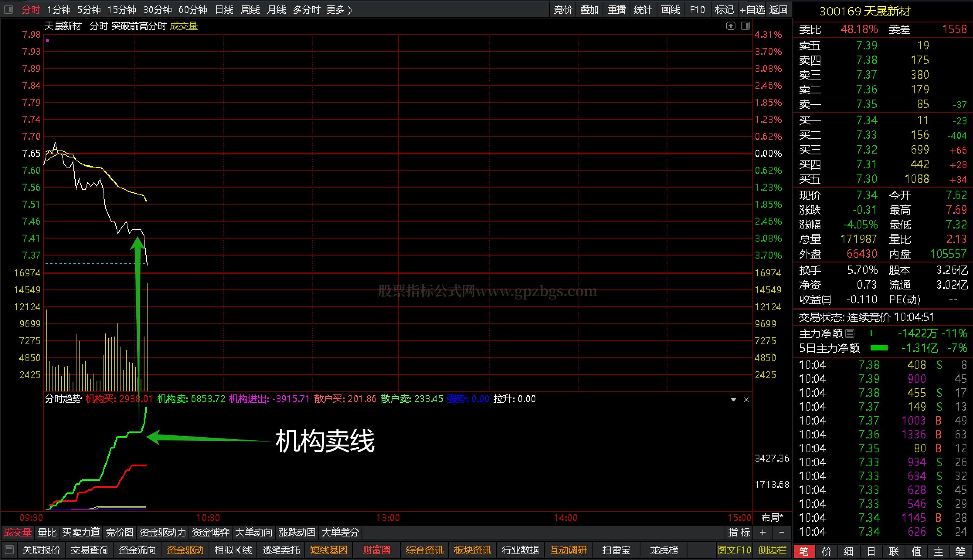Click the minus button next to 指标
This screenshot has width=973, height=560.
[x=781, y=533]
